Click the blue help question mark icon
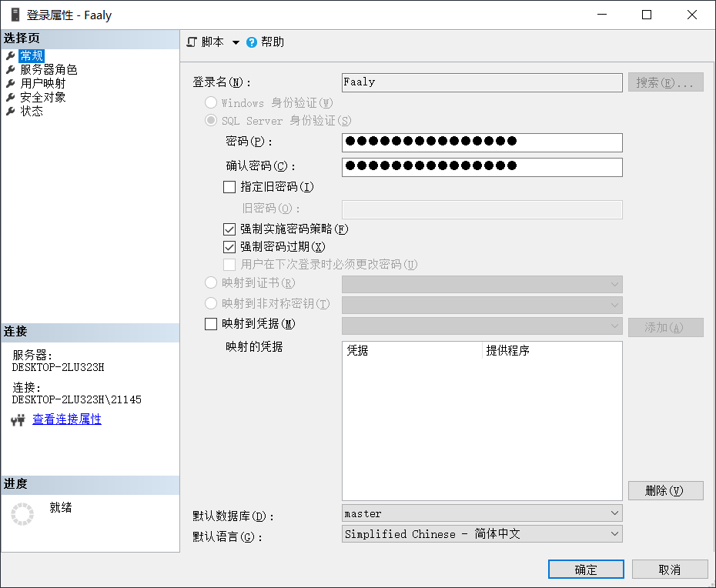This screenshot has width=716, height=588. tap(252, 42)
